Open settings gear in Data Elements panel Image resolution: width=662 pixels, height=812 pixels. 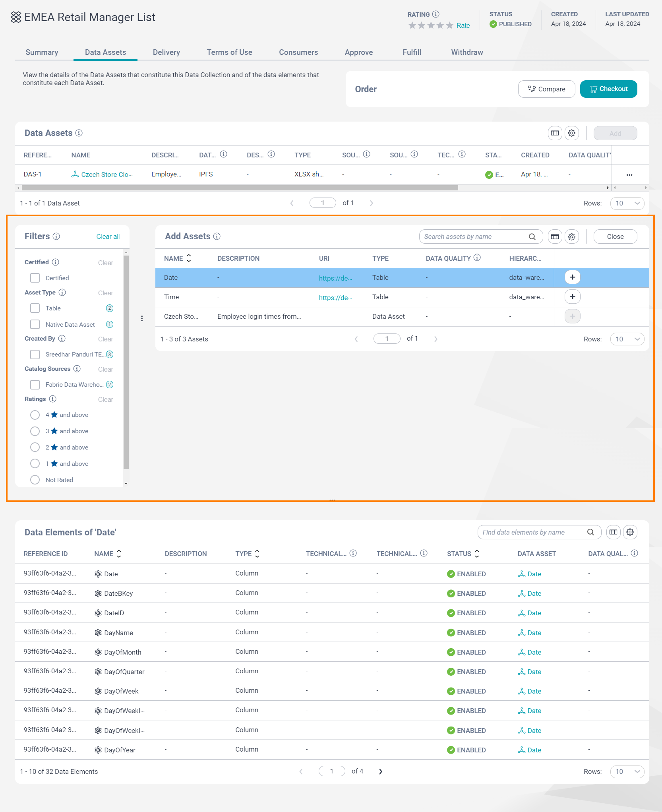pyautogui.click(x=630, y=532)
